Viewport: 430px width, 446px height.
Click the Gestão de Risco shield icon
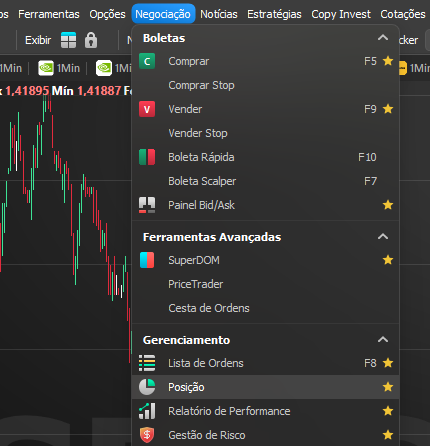[x=147, y=435]
